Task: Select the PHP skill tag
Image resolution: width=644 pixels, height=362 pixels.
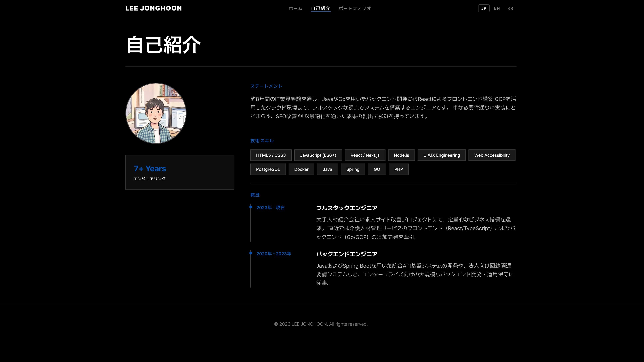Action: coord(399,169)
